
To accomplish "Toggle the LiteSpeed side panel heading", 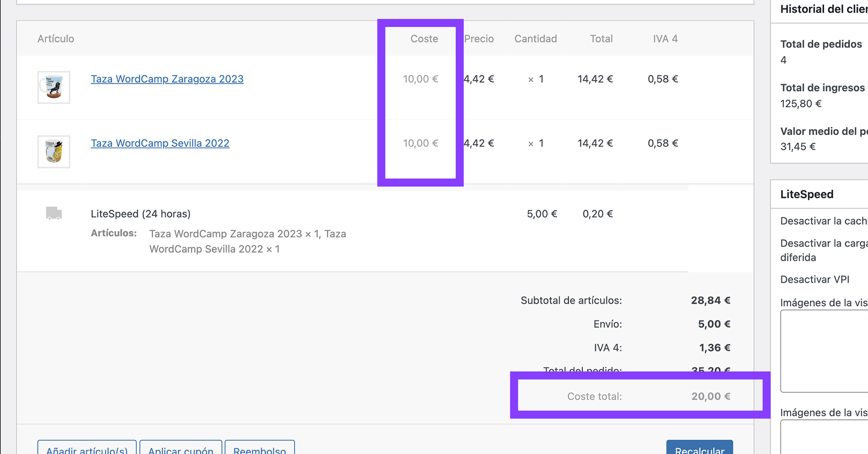I will point(806,194).
